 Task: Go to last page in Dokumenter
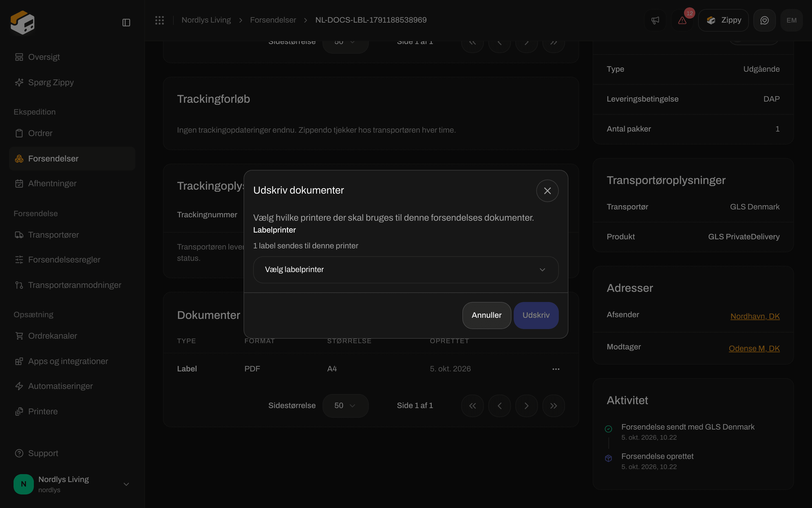[554, 406]
